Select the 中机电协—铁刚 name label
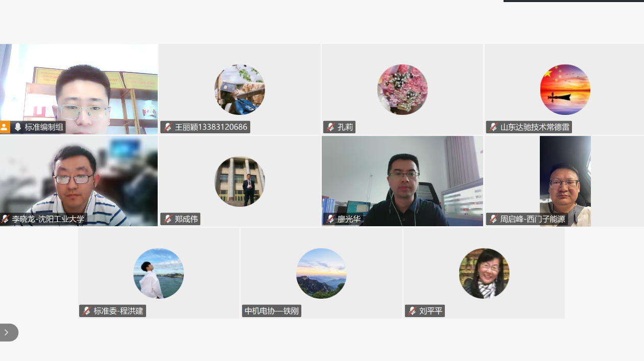 click(271, 311)
